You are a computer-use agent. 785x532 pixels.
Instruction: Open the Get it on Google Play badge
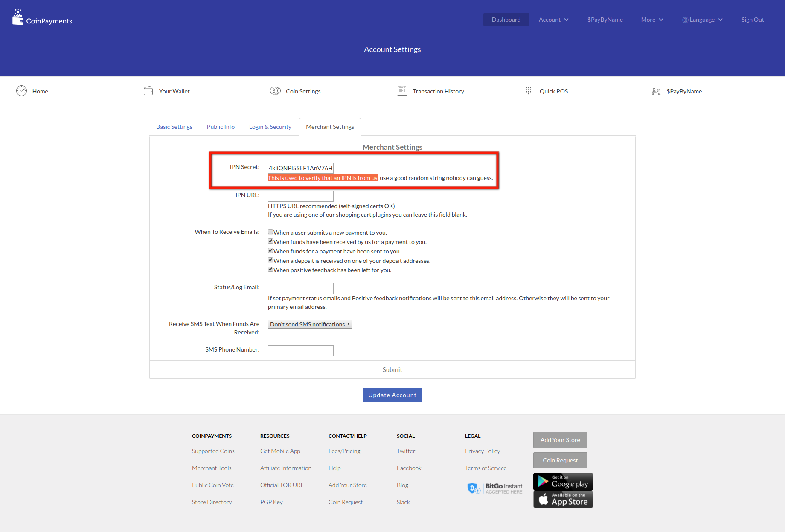pos(563,482)
